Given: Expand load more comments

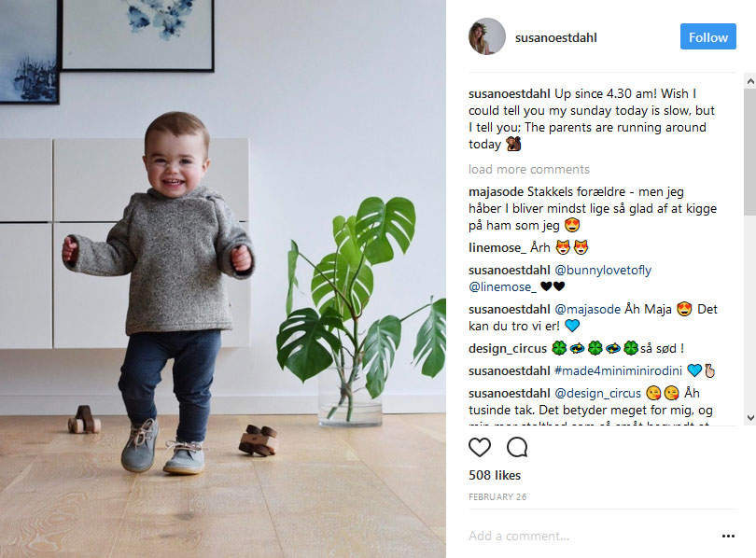Looking at the screenshot, I should 529,169.
